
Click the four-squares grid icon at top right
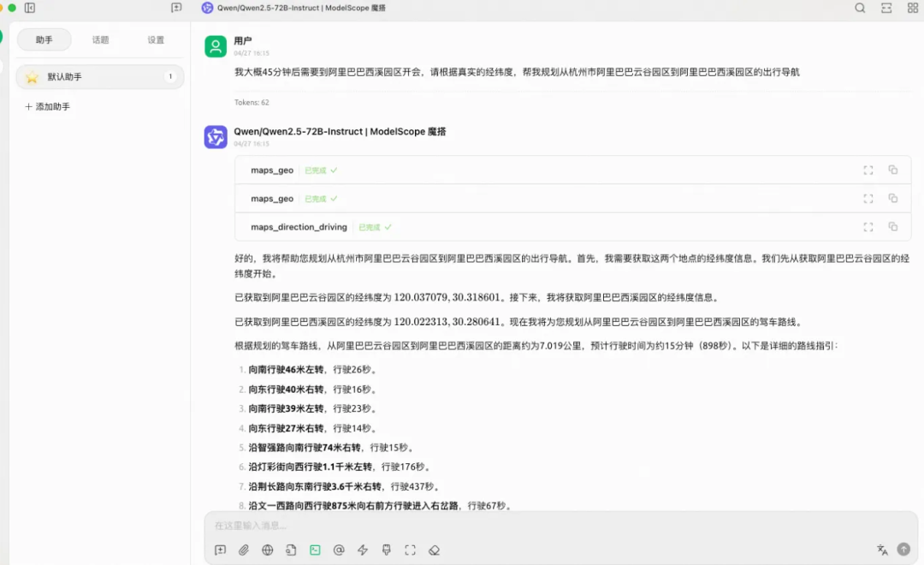tap(913, 8)
